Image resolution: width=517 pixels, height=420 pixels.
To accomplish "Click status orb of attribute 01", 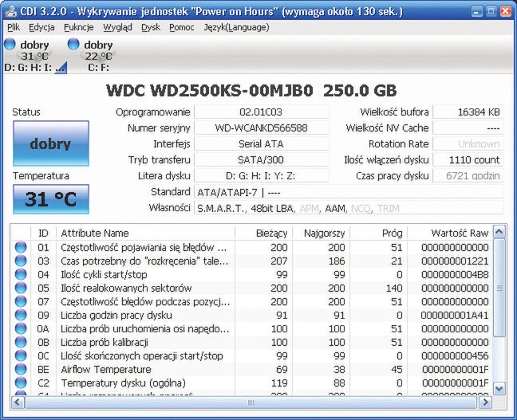I will tap(21, 247).
